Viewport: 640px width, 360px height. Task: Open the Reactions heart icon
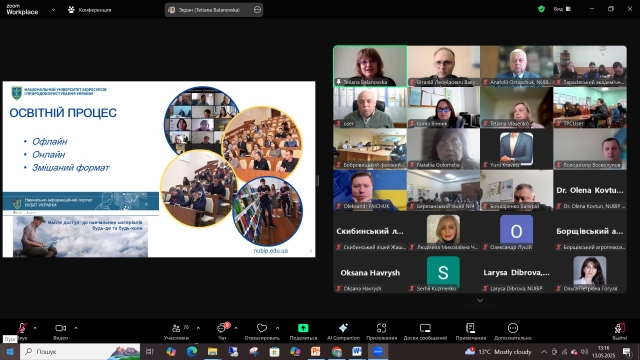(x=262, y=328)
